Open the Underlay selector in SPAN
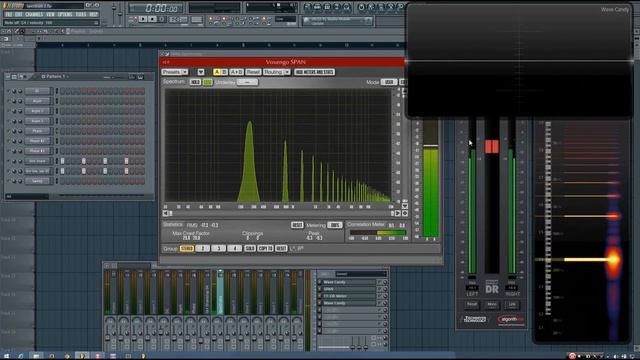640x360 pixels. tap(247, 82)
